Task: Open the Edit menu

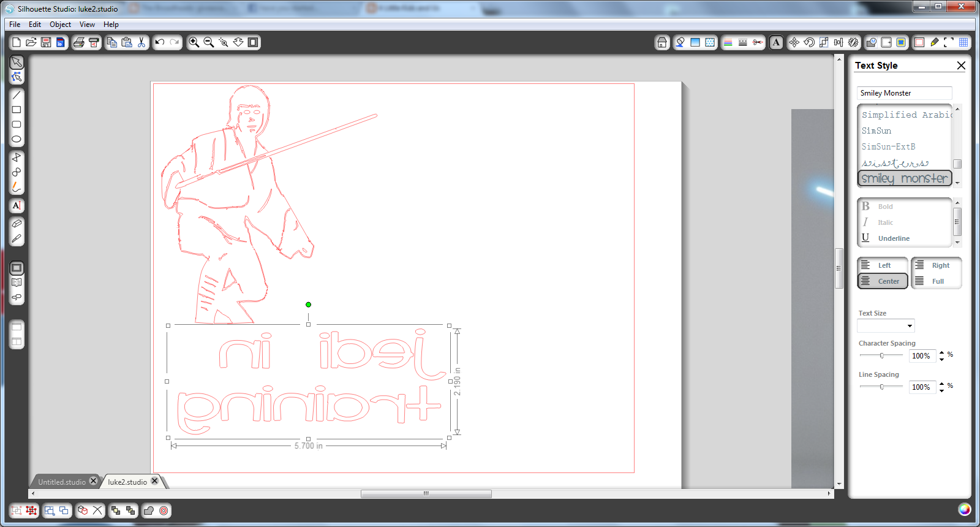Action: tap(35, 25)
